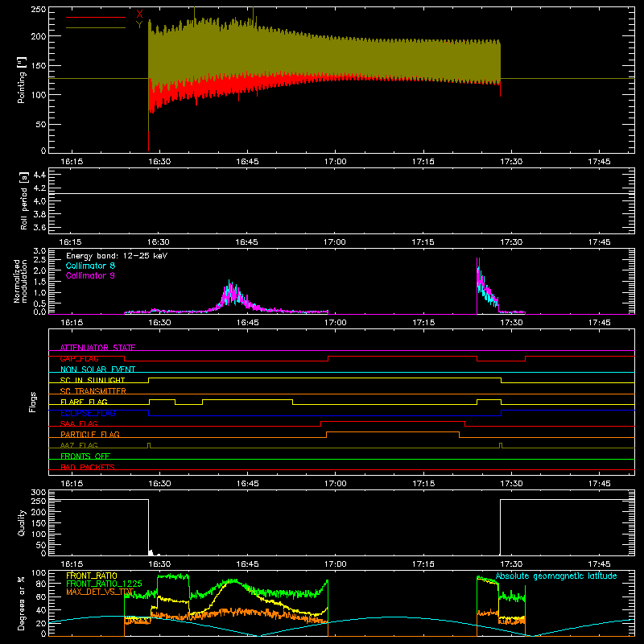Click the GAP_FLAG label
The width and height of the screenshot is (644, 644).
click(x=79, y=358)
